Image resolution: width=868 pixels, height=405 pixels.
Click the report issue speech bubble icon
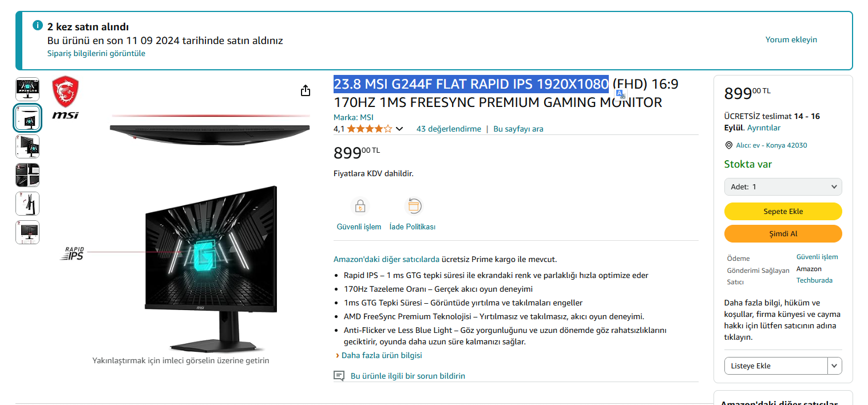(339, 376)
